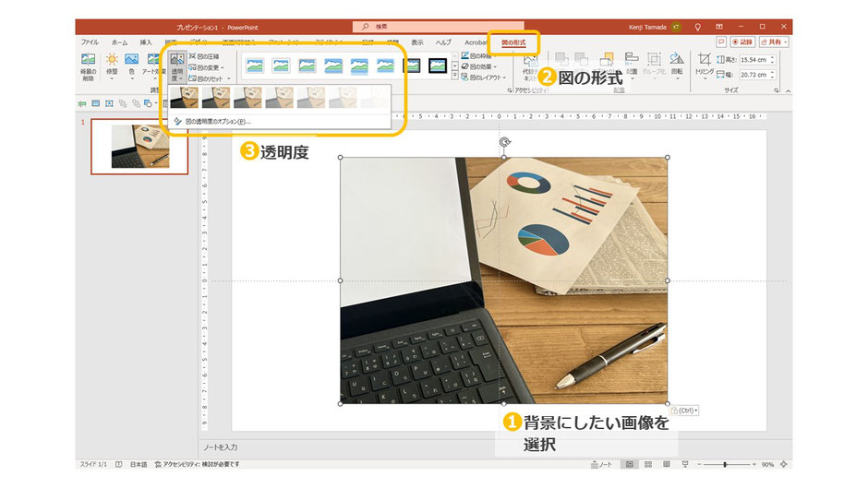This screenshot has width=868, height=488.
Task: Open the 図の変更 dropdown
Action: tap(206, 67)
